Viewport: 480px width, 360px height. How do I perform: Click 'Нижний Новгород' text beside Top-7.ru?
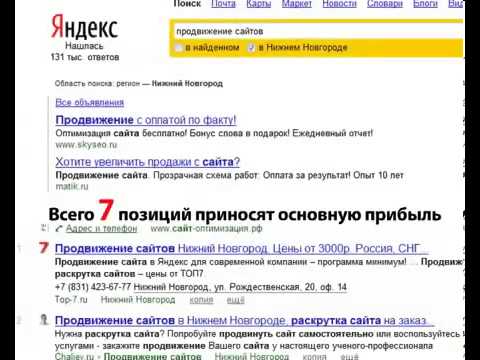pyautogui.click(x=138, y=300)
